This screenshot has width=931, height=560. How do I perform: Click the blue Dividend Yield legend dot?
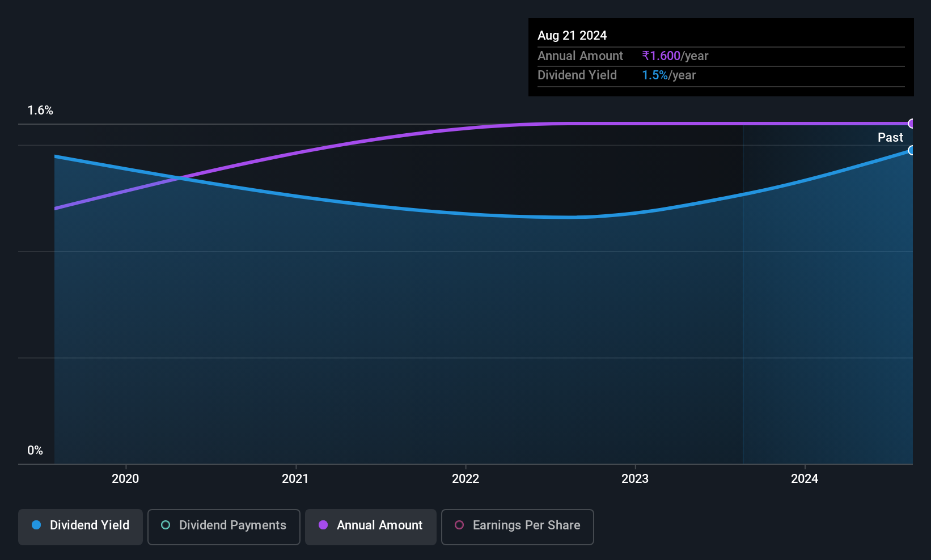tap(36, 525)
